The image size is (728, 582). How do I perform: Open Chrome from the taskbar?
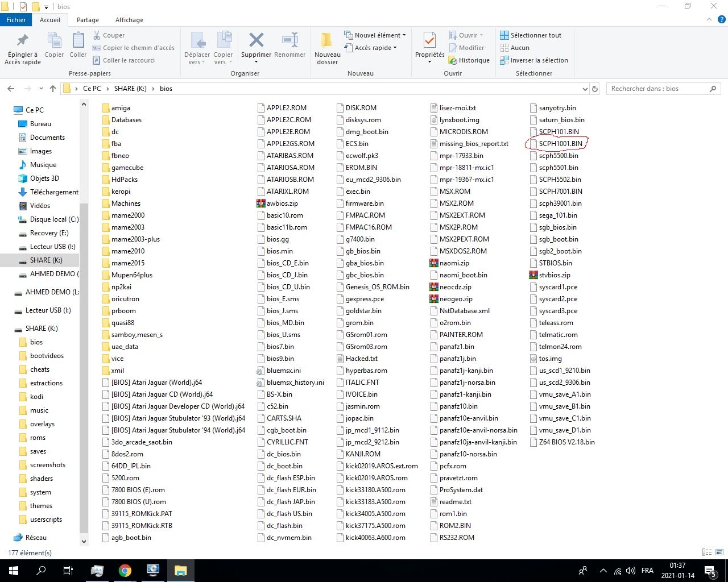pos(125,571)
